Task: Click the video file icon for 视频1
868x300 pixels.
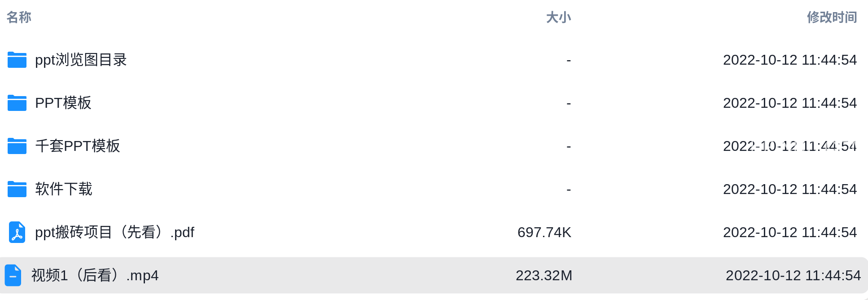Action: pos(13,275)
